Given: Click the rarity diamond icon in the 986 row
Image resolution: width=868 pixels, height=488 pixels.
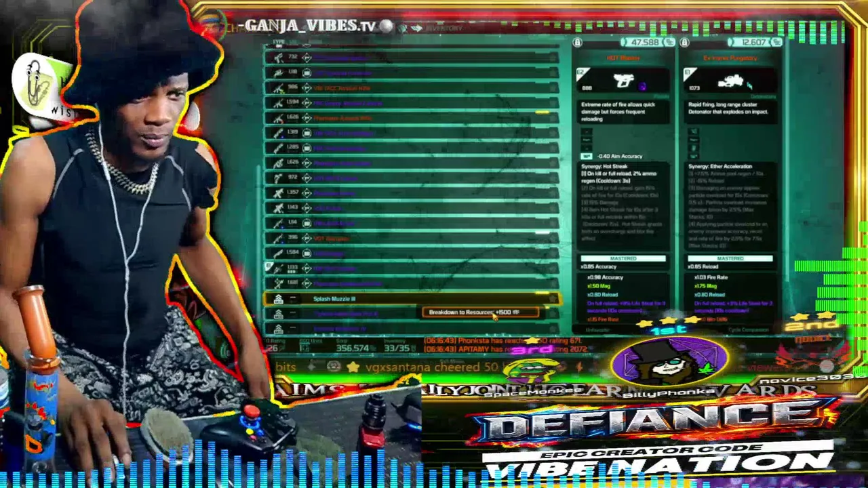Looking at the screenshot, I should (307, 87).
